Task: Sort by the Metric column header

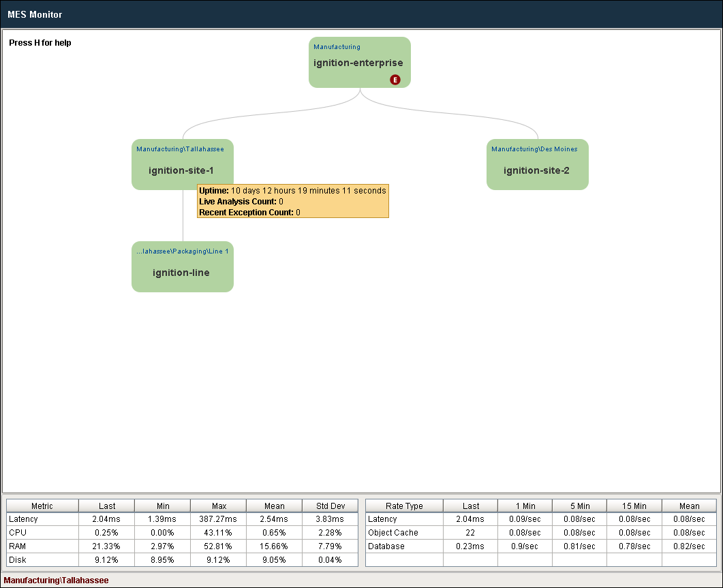Action: pos(42,506)
